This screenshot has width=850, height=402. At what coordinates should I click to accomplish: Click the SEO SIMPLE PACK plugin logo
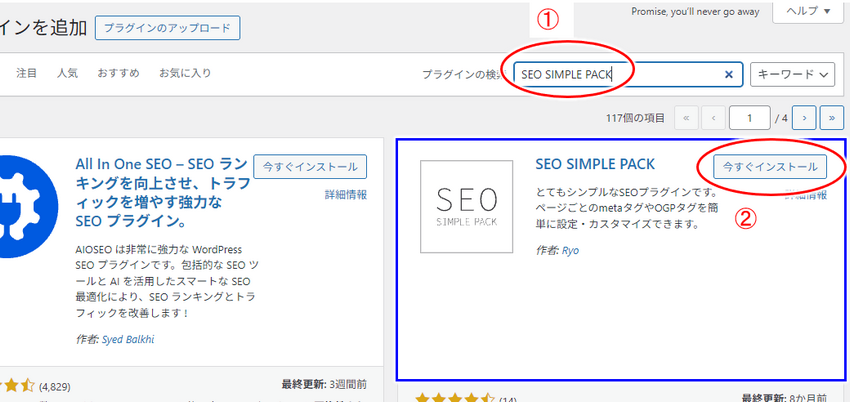coord(466,206)
